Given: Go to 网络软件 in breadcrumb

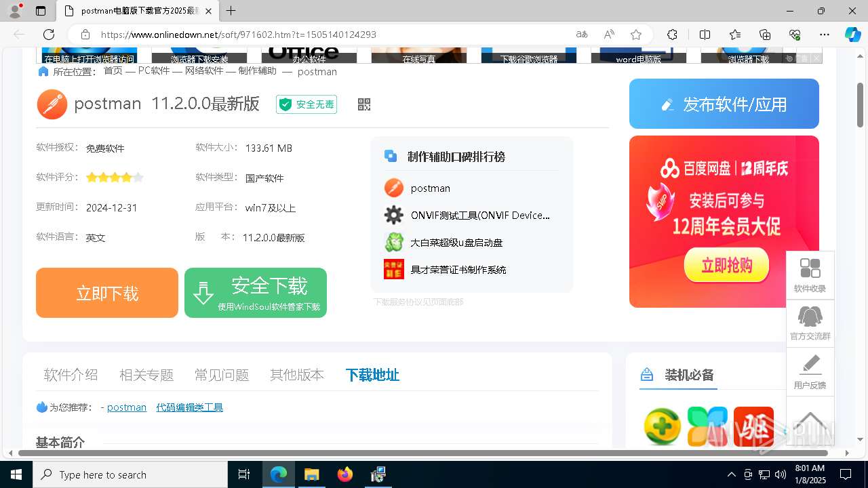Looking at the screenshot, I should (x=204, y=71).
